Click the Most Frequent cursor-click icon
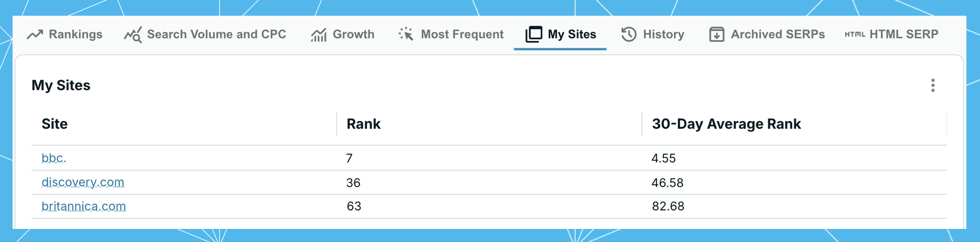 [406, 34]
